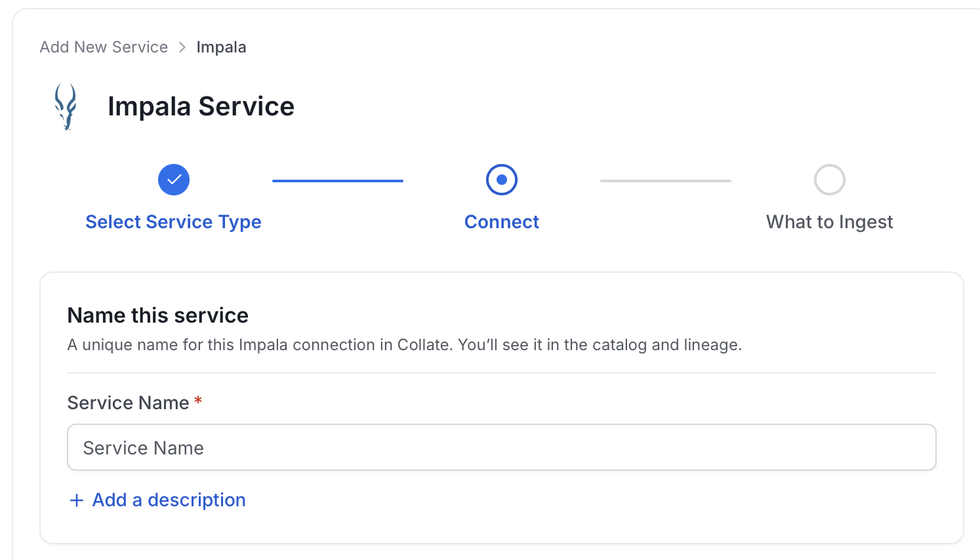Go back to Add New Service breadcrumb

(x=104, y=47)
